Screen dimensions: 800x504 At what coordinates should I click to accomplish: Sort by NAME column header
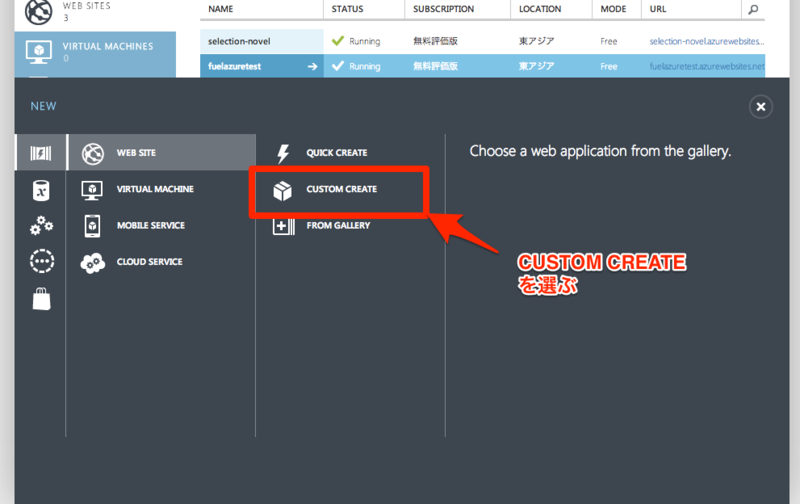220,9
